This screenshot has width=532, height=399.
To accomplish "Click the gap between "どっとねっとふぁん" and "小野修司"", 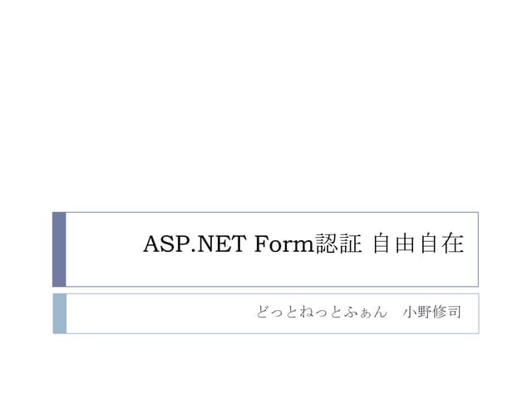I will click(x=395, y=314).
